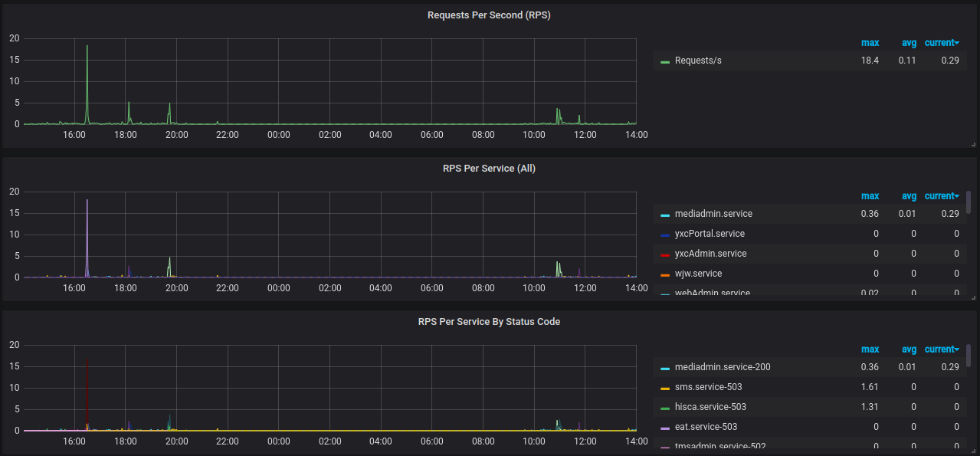Click the cyan mediaadmin.service color icon
This screenshot has width=980, height=456.
[665, 215]
